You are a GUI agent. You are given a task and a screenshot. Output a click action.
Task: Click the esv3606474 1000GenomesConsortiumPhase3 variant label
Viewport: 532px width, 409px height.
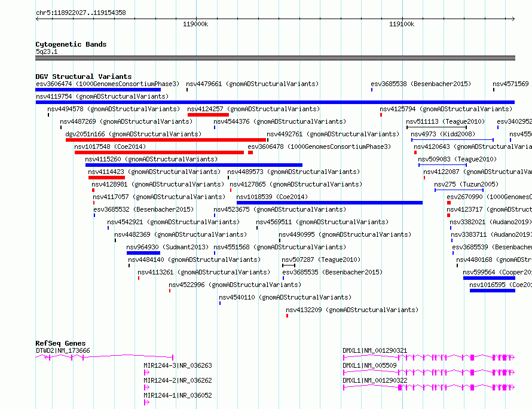108,84
